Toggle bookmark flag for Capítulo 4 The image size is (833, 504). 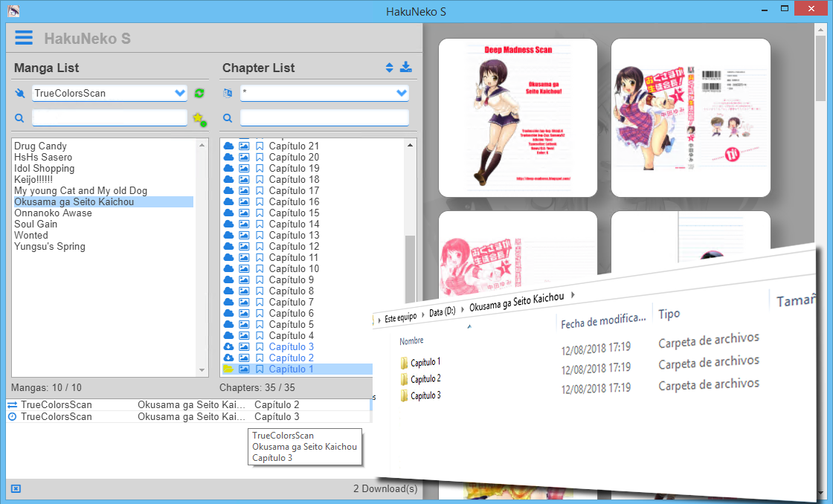[x=260, y=336]
